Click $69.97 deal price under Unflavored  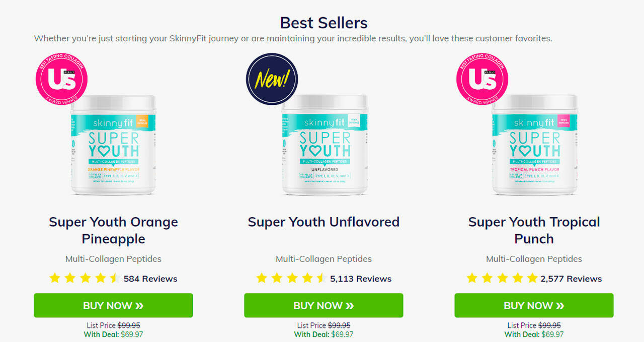342,334
